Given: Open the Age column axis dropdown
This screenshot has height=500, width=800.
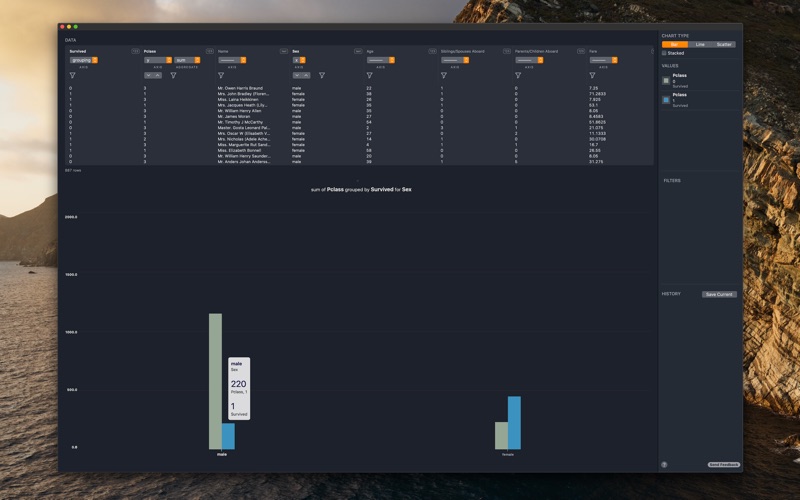Looking at the screenshot, I should pos(381,60).
